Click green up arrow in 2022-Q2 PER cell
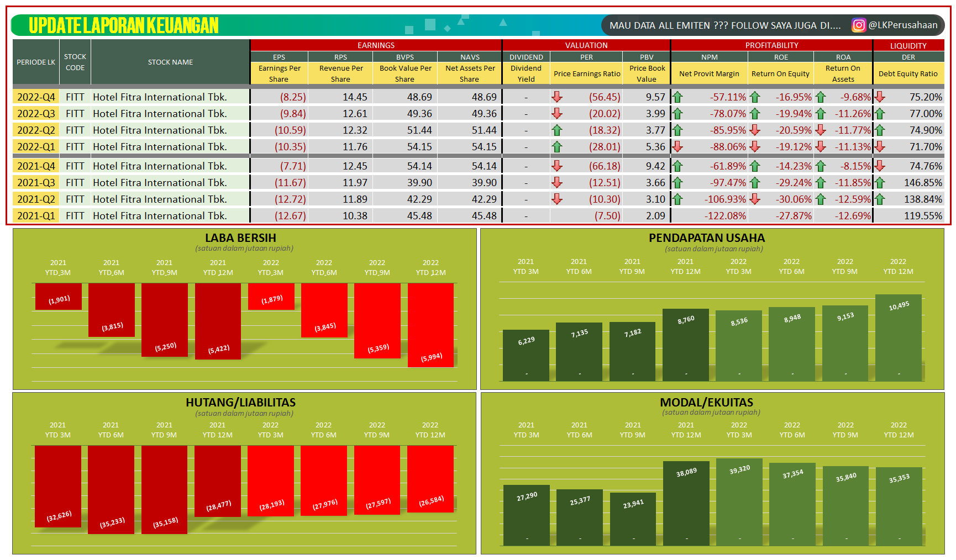 coord(558,130)
